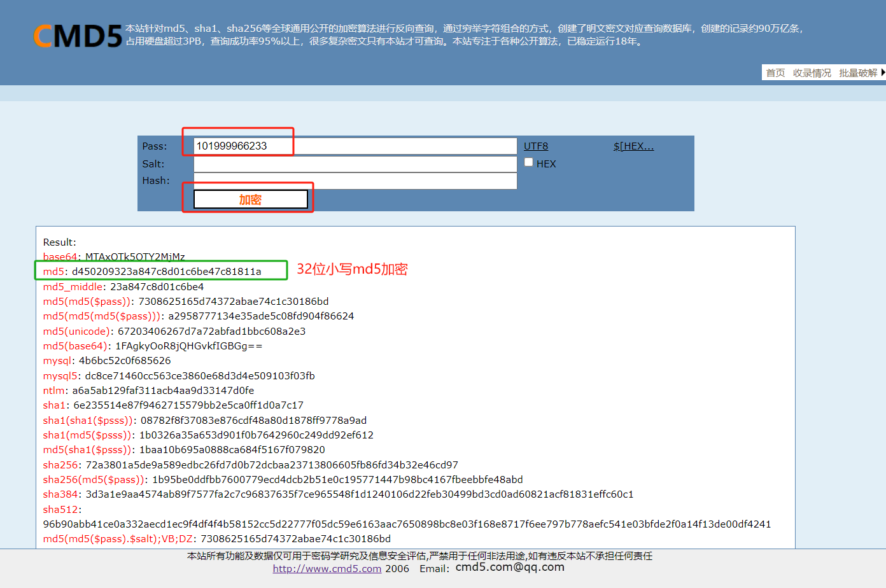Viewport: 886px width, 588px height.
Task: Select the mysql5 hash value
Action: click(x=200, y=375)
